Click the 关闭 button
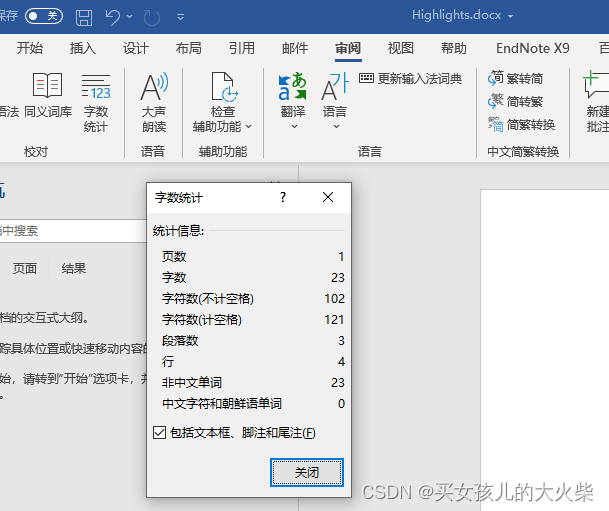This screenshot has width=609, height=511. click(x=307, y=473)
